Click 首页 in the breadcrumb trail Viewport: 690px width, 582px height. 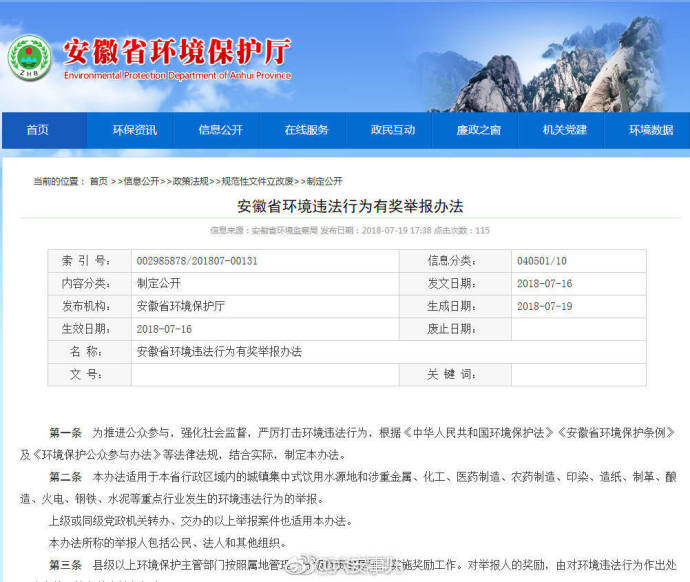click(x=98, y=181)
